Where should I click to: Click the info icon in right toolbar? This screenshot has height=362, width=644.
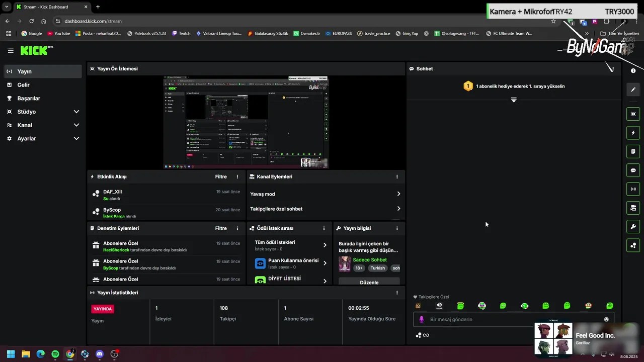point(633,71)
